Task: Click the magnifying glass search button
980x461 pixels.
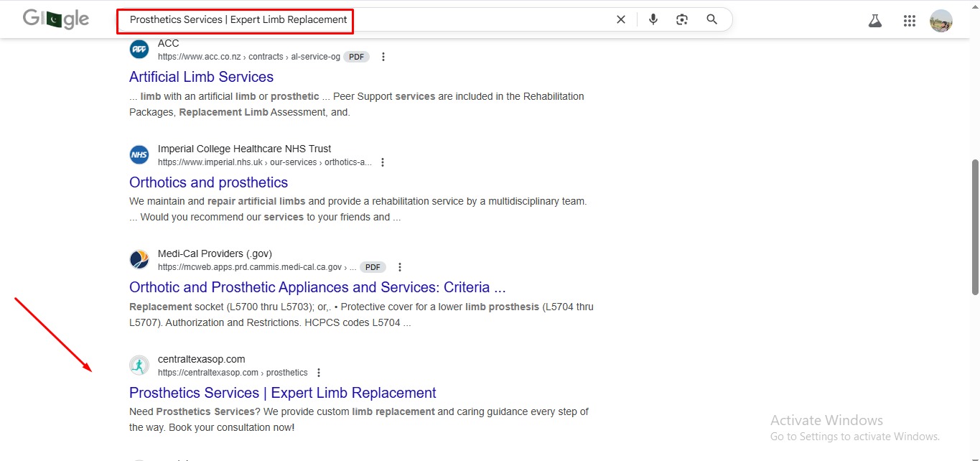Action: 711,19
